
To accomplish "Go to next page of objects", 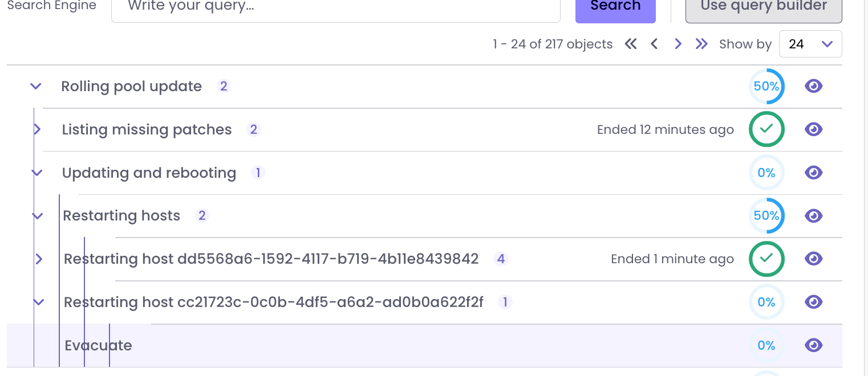I will coord(678,43).
